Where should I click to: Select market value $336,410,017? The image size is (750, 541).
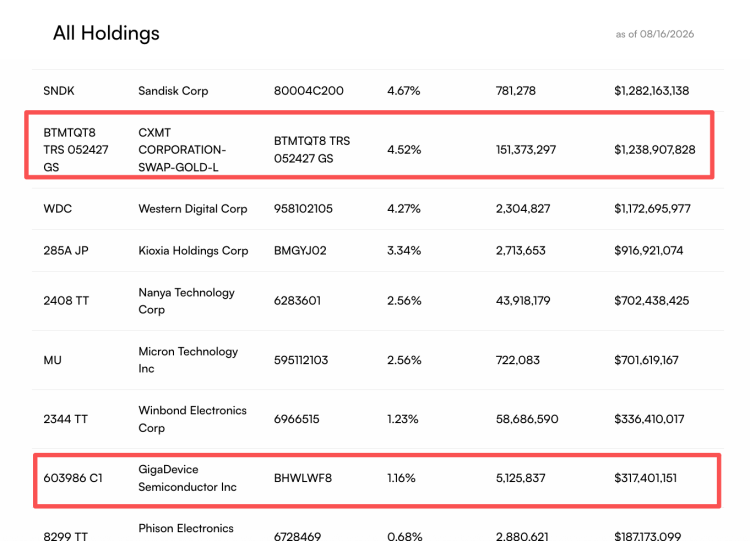[649, 420]
